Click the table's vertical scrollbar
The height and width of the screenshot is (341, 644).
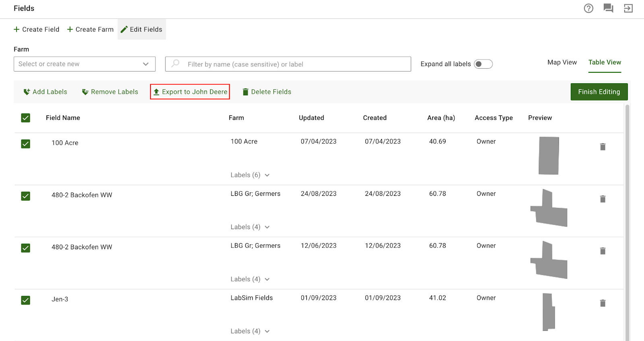(627, 221)
